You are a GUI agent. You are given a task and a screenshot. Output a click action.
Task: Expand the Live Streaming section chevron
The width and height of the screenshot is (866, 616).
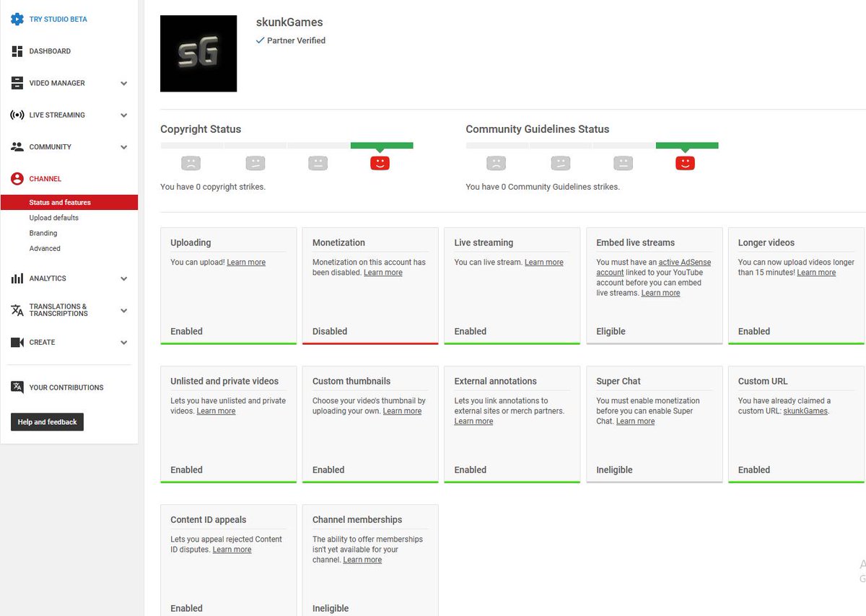[124, 115]
